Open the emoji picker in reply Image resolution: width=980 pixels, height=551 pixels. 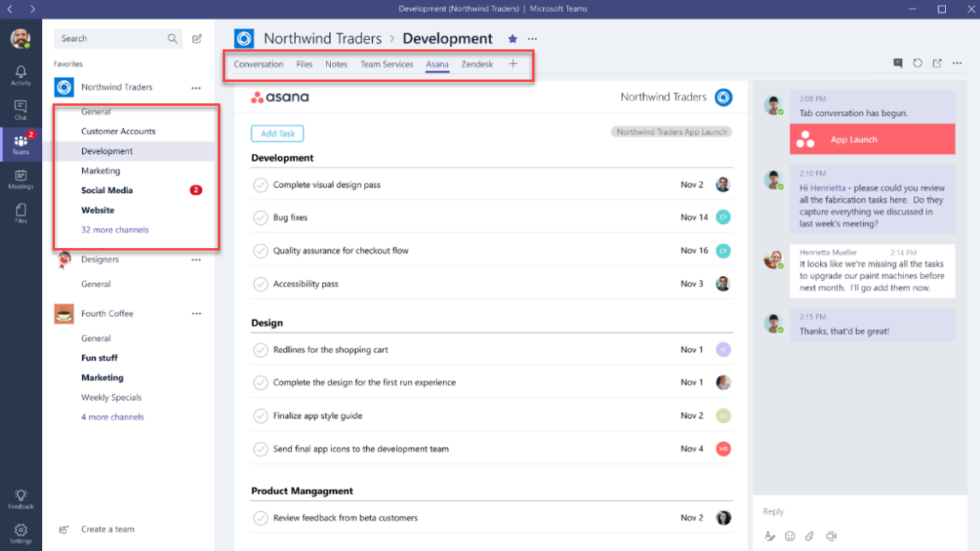(x=790, y=536)
